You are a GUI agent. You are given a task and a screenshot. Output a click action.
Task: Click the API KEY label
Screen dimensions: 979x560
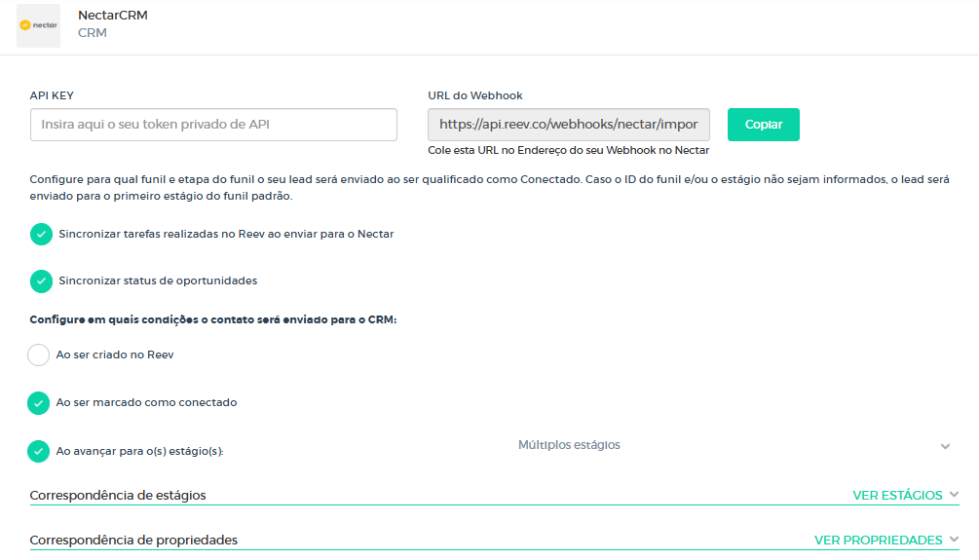click(52, 95)
